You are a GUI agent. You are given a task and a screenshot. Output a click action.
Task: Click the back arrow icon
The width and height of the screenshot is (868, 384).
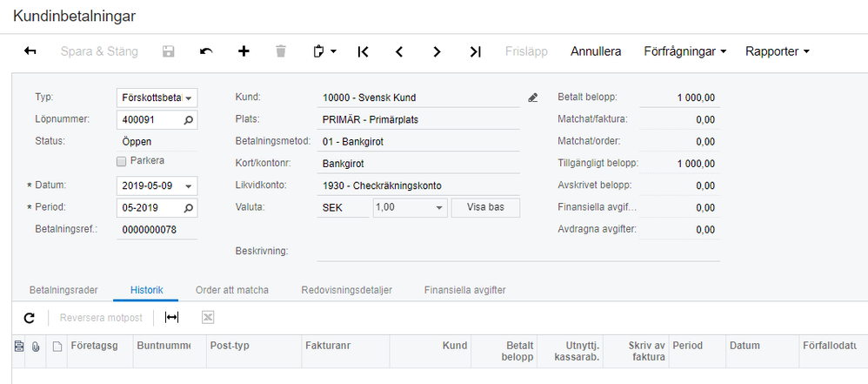point(30,51)
